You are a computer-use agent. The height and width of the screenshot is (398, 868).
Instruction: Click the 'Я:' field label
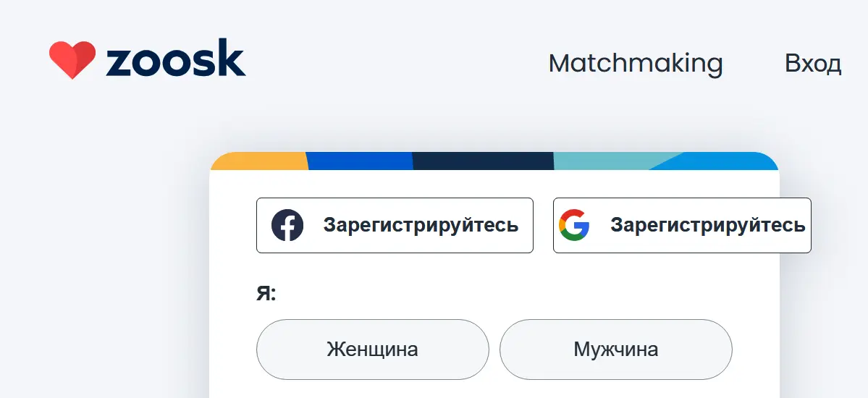click(266, 294)
